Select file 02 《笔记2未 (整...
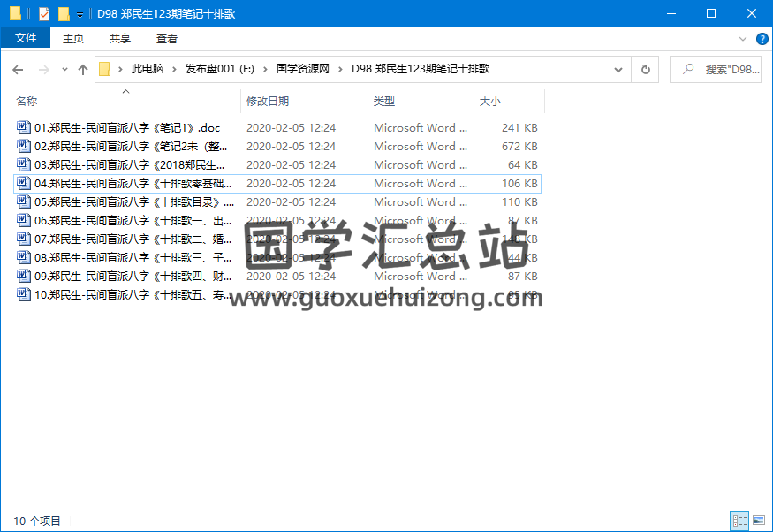The width and height of the screenshot is (773, 532). pos(131,147)
